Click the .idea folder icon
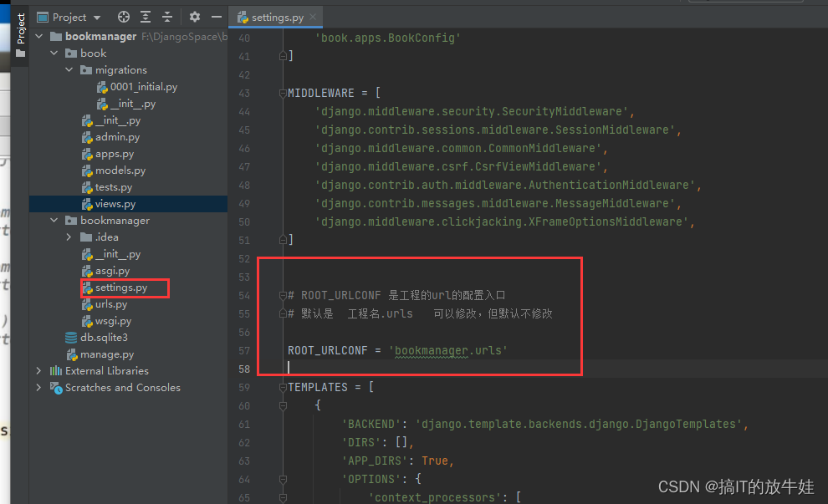The height and width of the screenshot is (504, 828). 86,237
